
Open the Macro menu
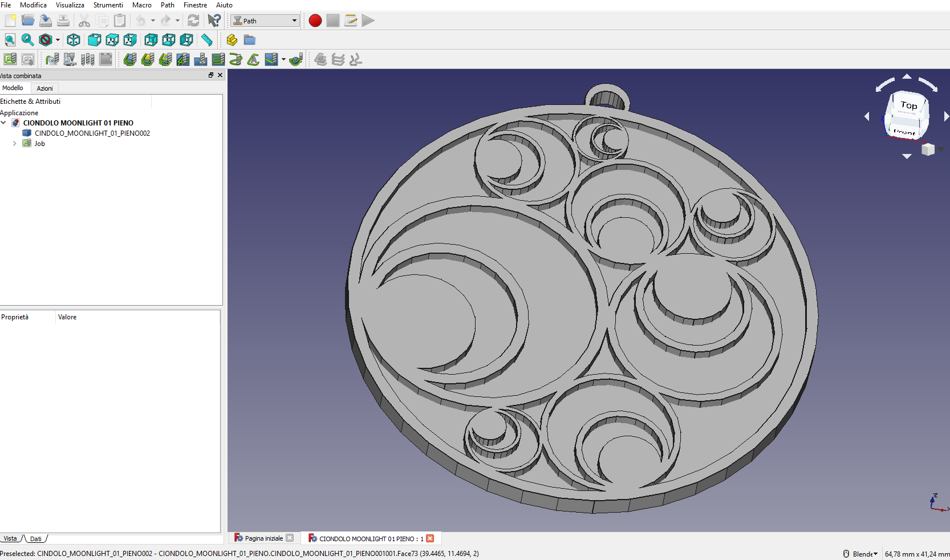tap(142, 5)
